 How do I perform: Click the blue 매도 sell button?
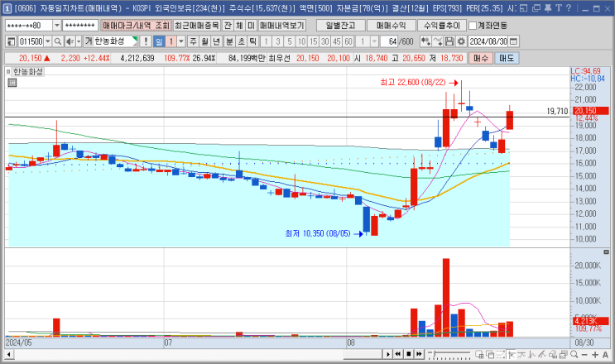point(507,59)
